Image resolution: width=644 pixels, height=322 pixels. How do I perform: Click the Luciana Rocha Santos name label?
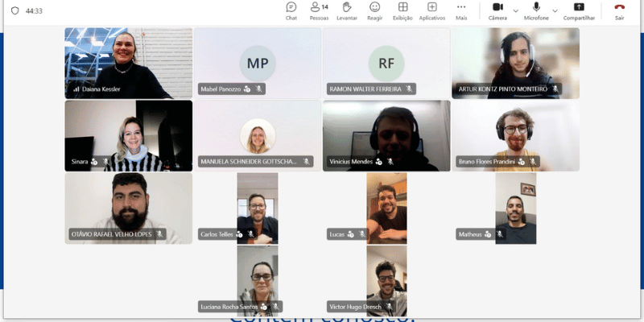coord(229,307)
